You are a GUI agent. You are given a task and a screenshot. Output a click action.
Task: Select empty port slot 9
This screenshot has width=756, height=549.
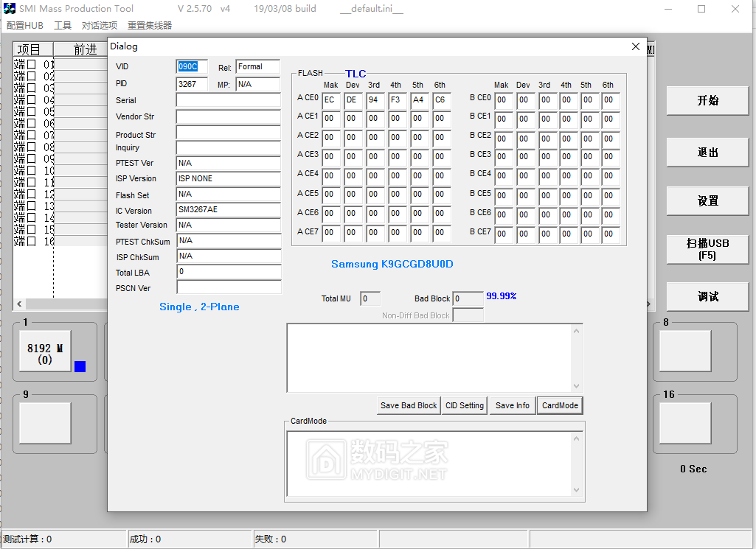(x=45, y=423)
